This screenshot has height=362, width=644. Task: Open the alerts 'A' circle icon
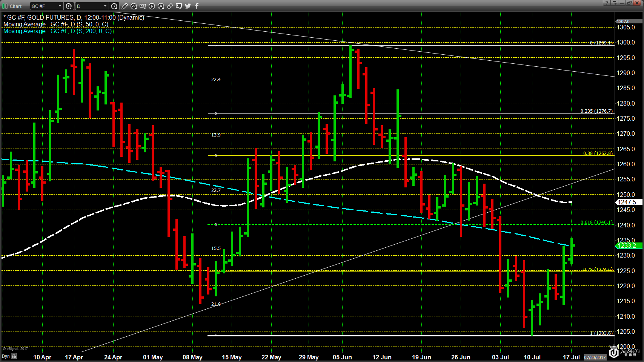point(161,6)
